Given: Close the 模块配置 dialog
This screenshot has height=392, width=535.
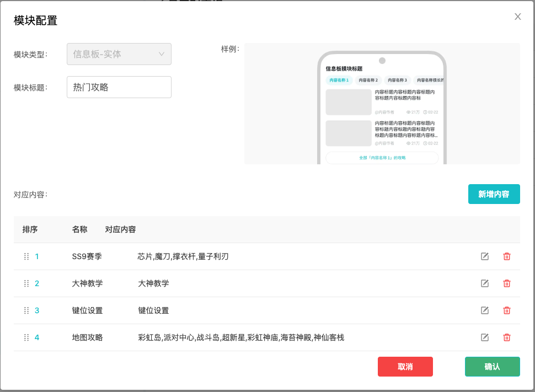Looking at the screenshot, I should click(517, 17).
